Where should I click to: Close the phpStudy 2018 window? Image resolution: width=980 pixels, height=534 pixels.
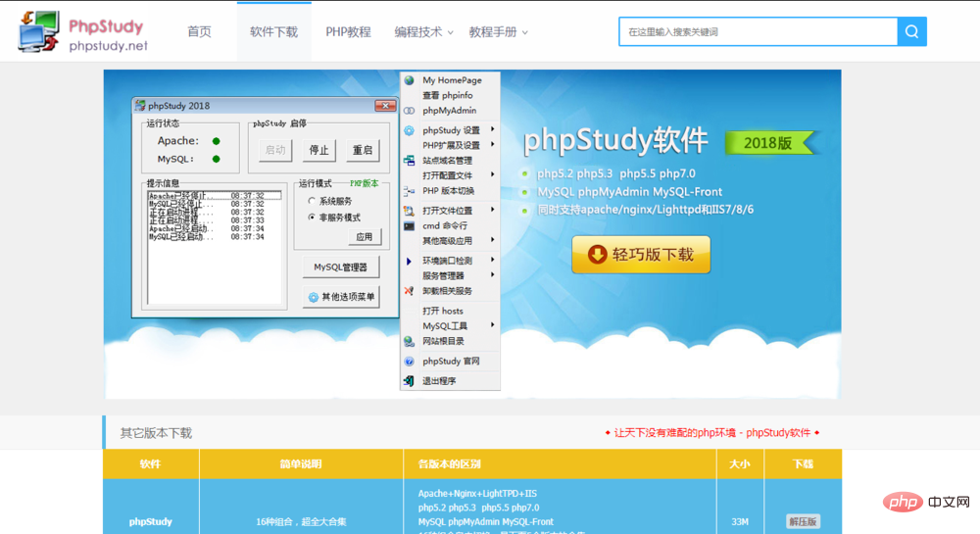[x=385, y=106]
